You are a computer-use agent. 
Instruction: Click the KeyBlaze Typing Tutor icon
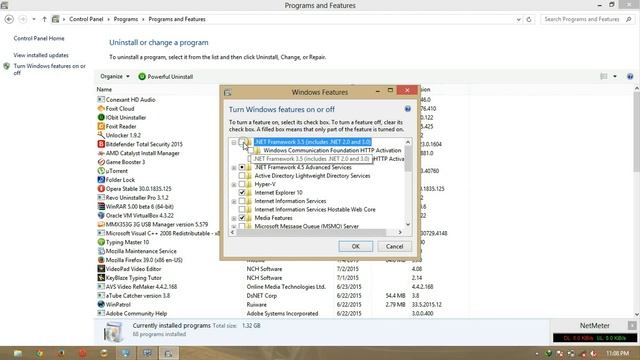(x=101, y=278)
